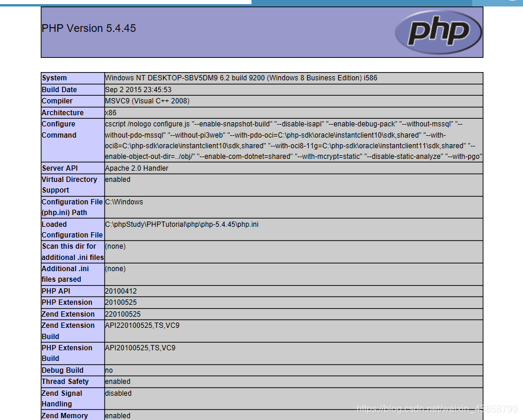The width and height of the screenshot is (523, 420).
Task: Click the 'Architecture' label
Action: [x=63, y=113]
